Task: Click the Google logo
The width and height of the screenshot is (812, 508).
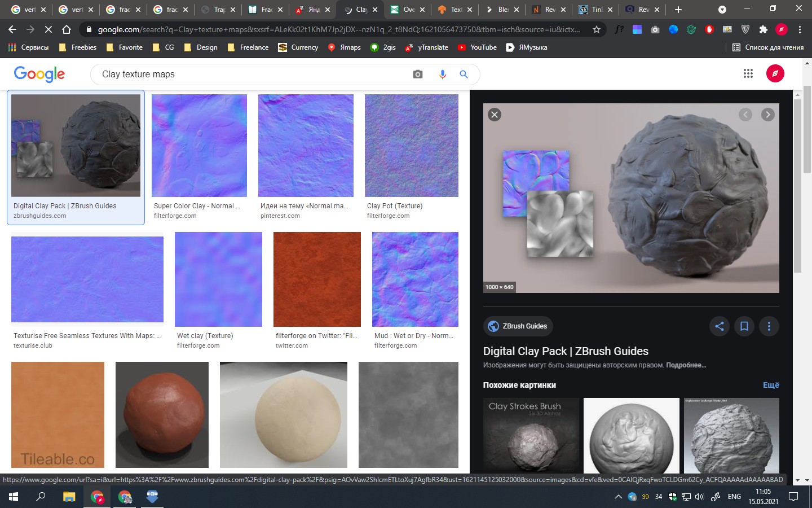Action: tap(39, 74)
